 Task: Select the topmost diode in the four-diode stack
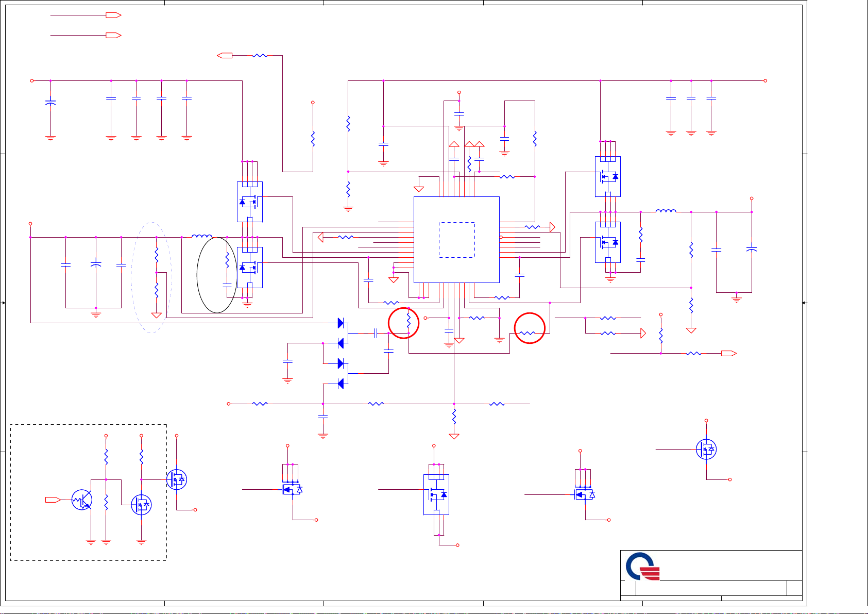(x=341, y=323)
